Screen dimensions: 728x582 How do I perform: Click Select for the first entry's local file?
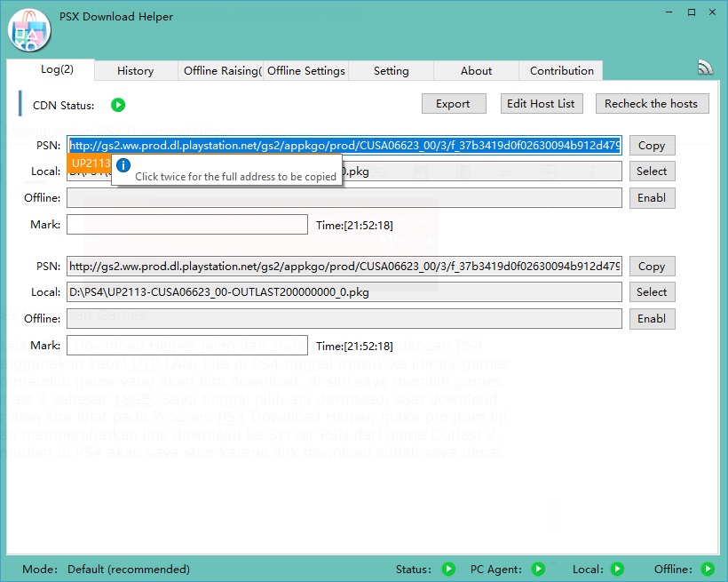pyautogui.click(x=652, y=171)
